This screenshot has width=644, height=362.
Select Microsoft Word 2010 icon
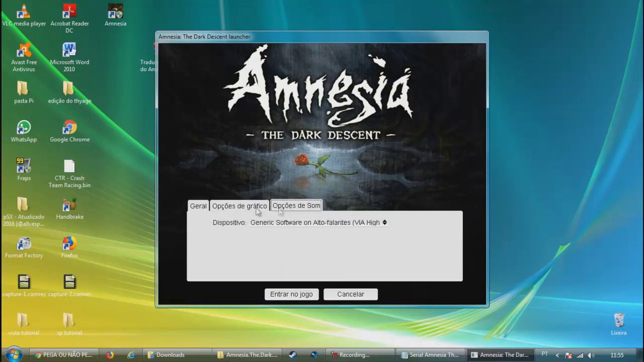[x=69, y=57]
